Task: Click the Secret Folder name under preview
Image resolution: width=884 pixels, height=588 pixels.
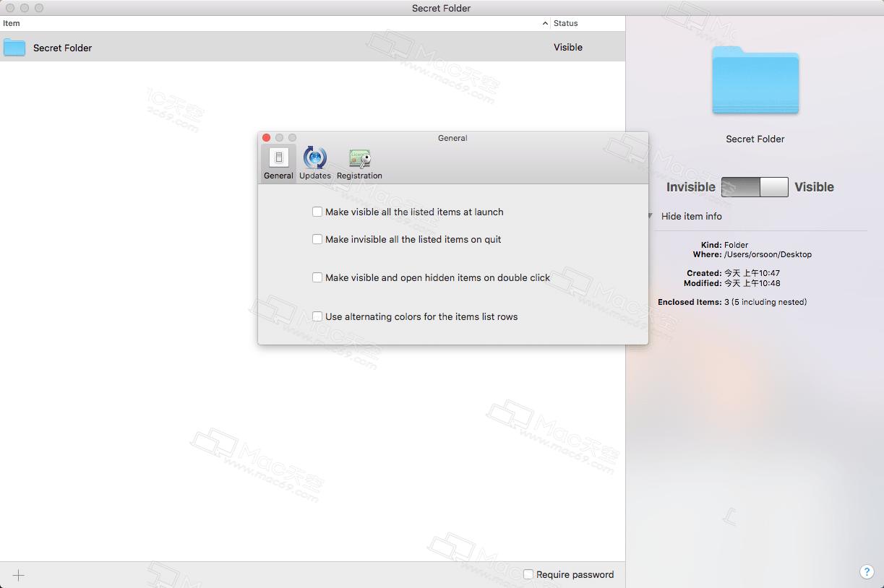Action: click(755, 139)
